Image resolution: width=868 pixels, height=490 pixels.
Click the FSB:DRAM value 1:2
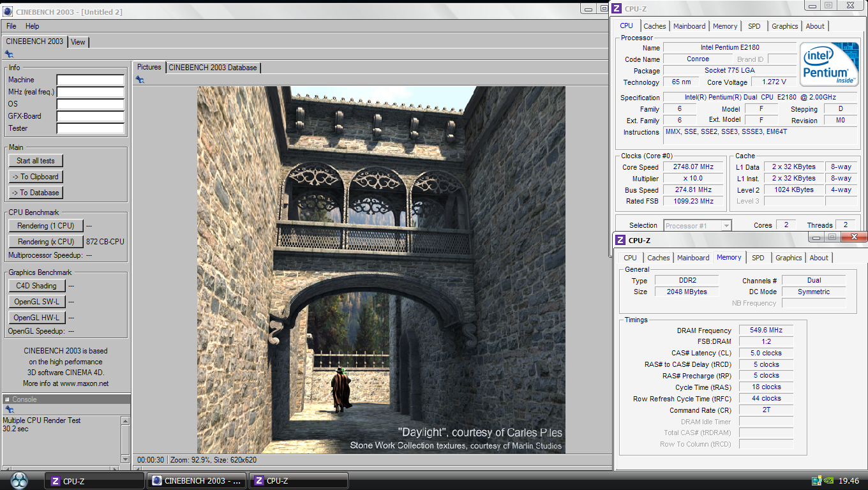pos(767,342)
